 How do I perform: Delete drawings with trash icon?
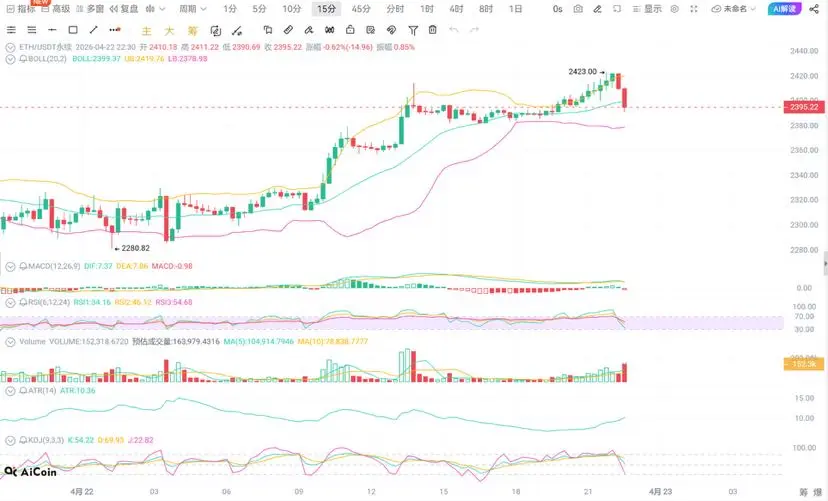pyautogui.click(x=432, y=30)
